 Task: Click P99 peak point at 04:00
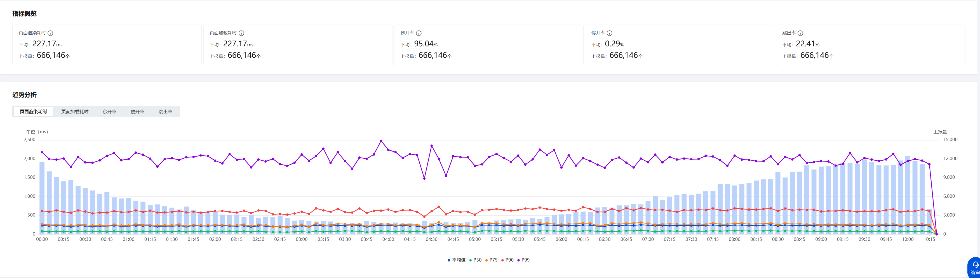[x=381, y=141]
